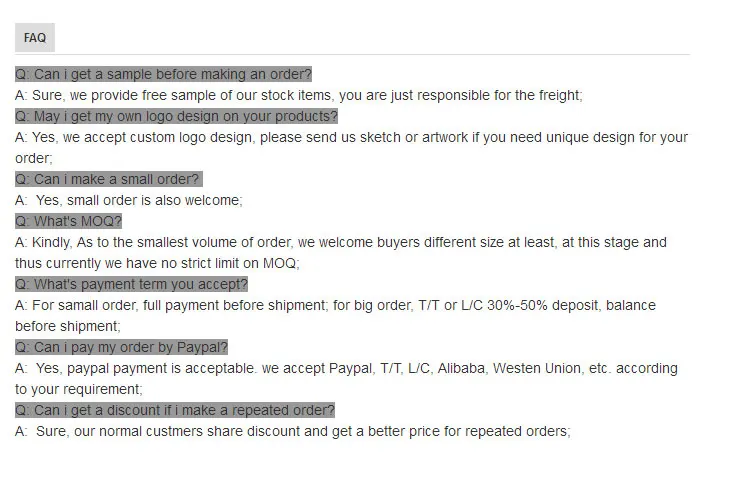The image size is (750, 479).
Task: Select the answer about free stock samples
Action: click(298, 95)
